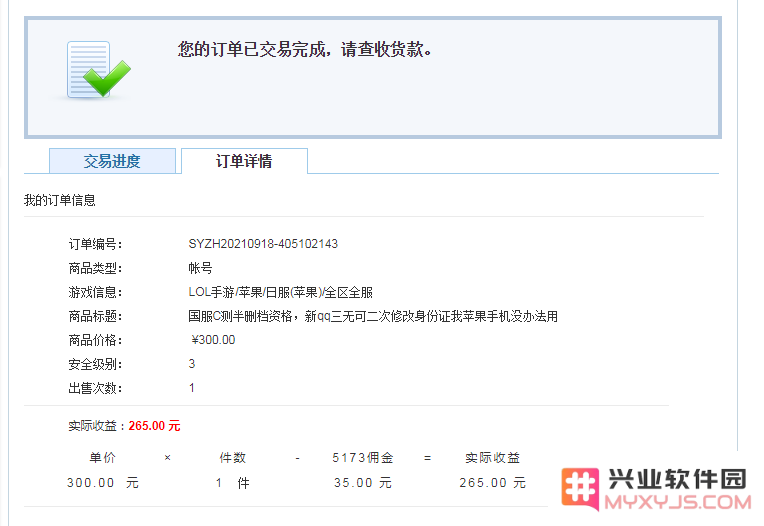Click the product title beginning 国服C测半删档资格

(373, 317)
